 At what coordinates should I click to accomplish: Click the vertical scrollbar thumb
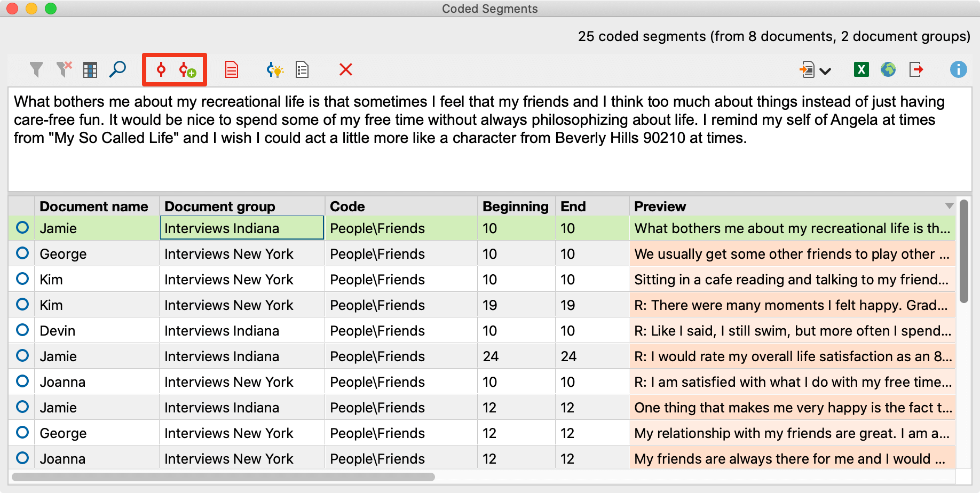963,251
